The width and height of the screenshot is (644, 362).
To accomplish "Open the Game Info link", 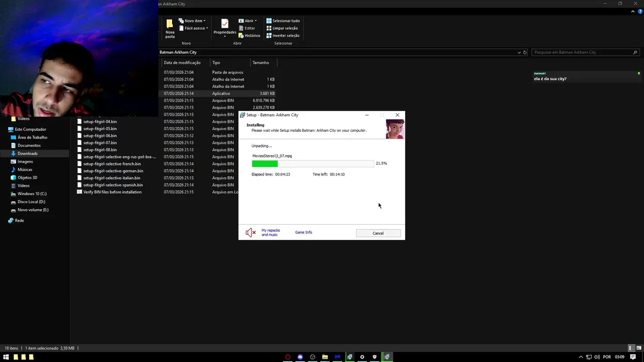I will pos(303,232).
